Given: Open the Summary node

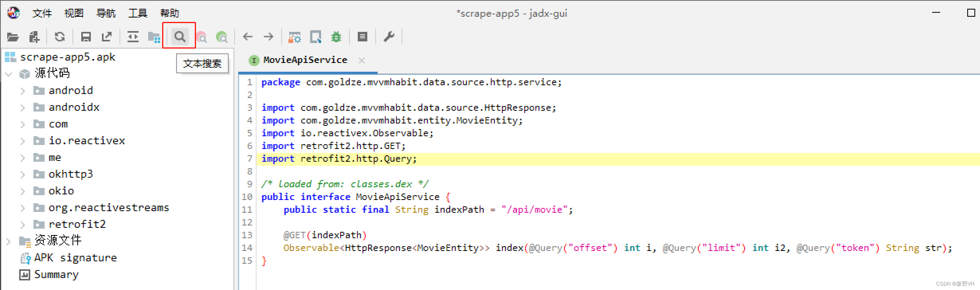Looking at the screenshot, I should click(56, 274).
